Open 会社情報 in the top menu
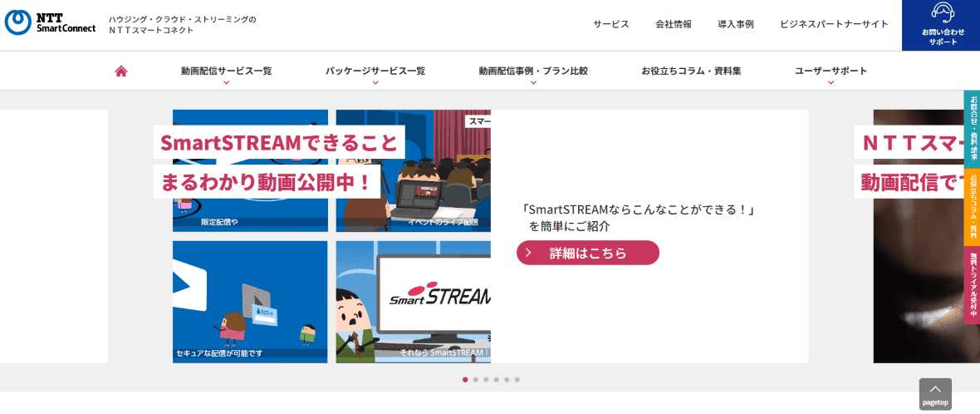Screen dimensions: 980x414 point(673,24)
